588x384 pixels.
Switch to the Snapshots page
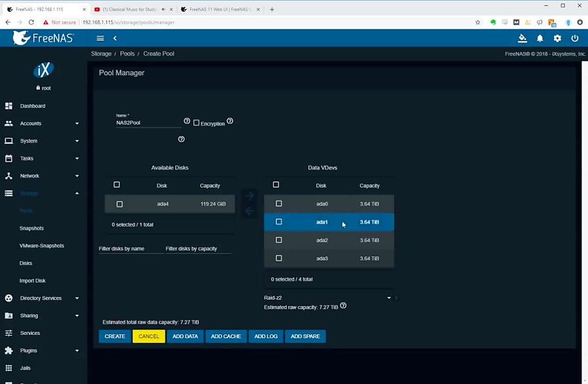point(31,228)
